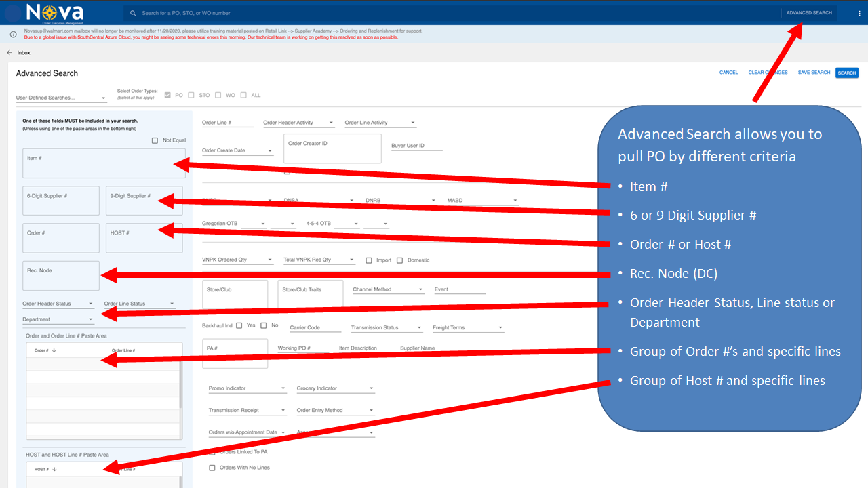
Task: Click the Order Line # field
Action: pyautogui.click(x=227, y=123)
